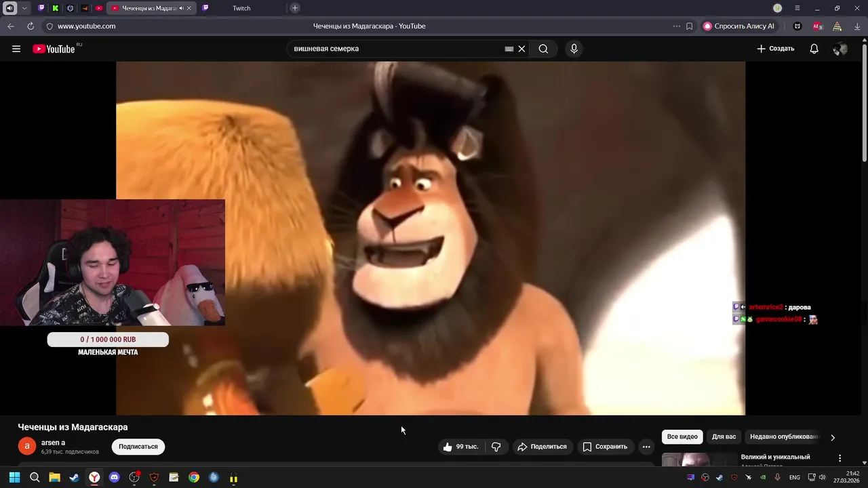Select the 'Для вас' chip
The width and height of the screenshot is (868, 488).
click(724, 437)
